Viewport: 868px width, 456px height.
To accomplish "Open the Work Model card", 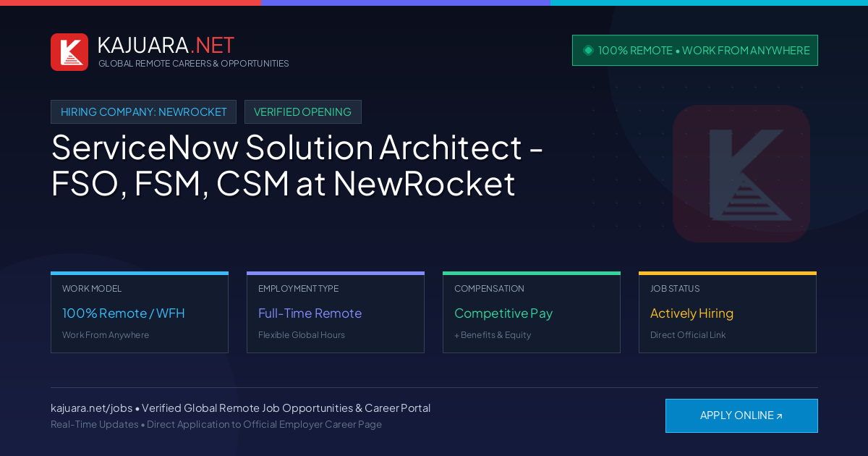I will tap(140, 313).
